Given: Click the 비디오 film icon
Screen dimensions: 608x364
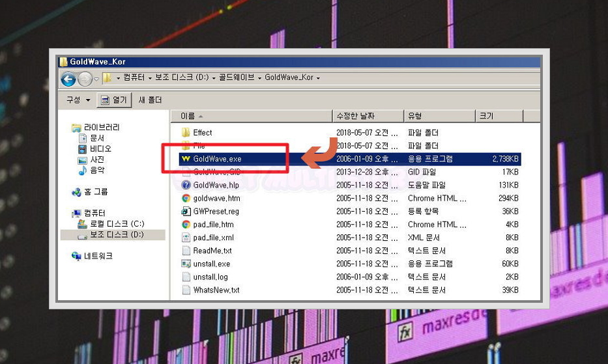Looking at the screenshot, I should (83, 149).
